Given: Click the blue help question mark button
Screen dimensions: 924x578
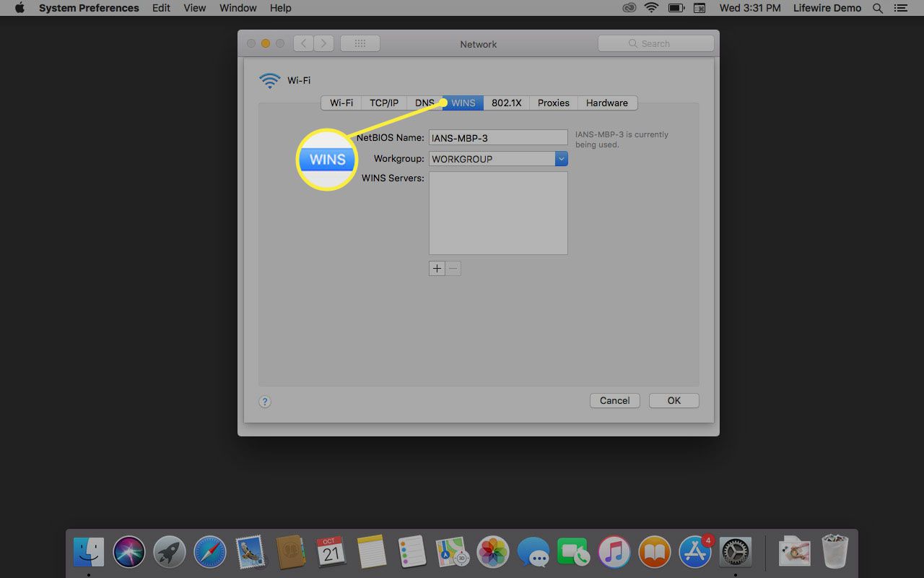Looking at the screenshot, I should [x=265, y=402].
